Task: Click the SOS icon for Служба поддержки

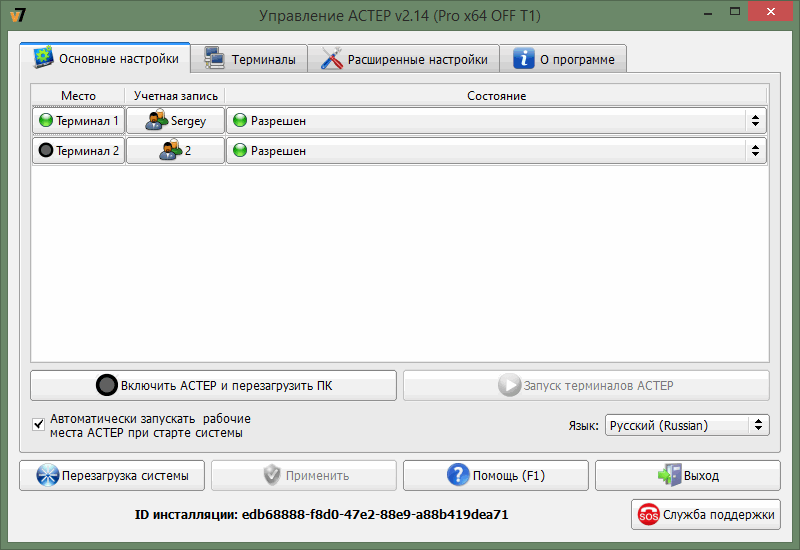Action: (x=648, y=515)
